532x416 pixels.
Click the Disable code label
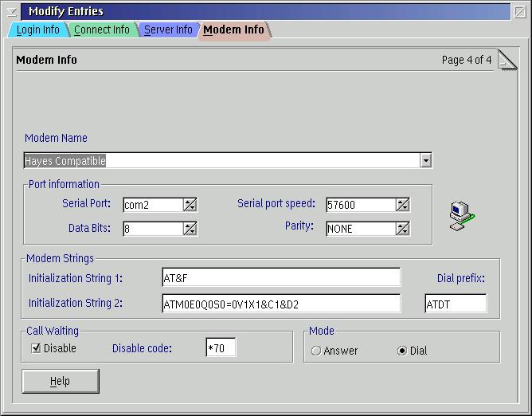[x=142, y=348]
